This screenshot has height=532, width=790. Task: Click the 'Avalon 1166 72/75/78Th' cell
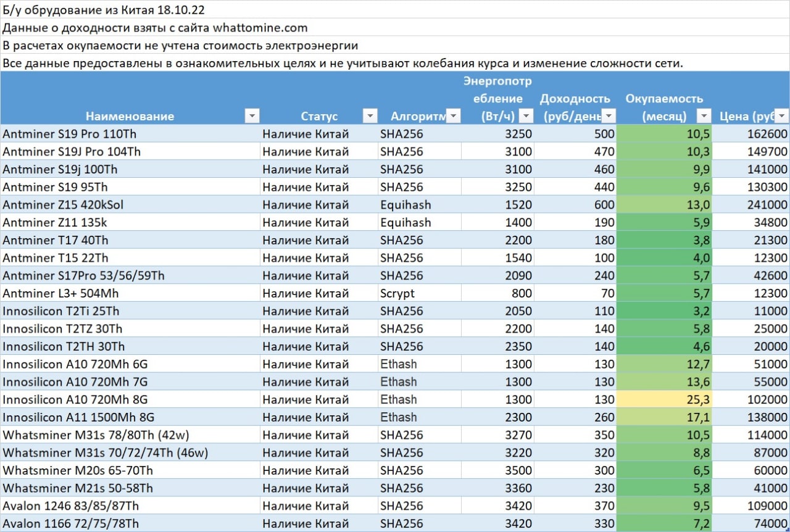tap(130, 524)
